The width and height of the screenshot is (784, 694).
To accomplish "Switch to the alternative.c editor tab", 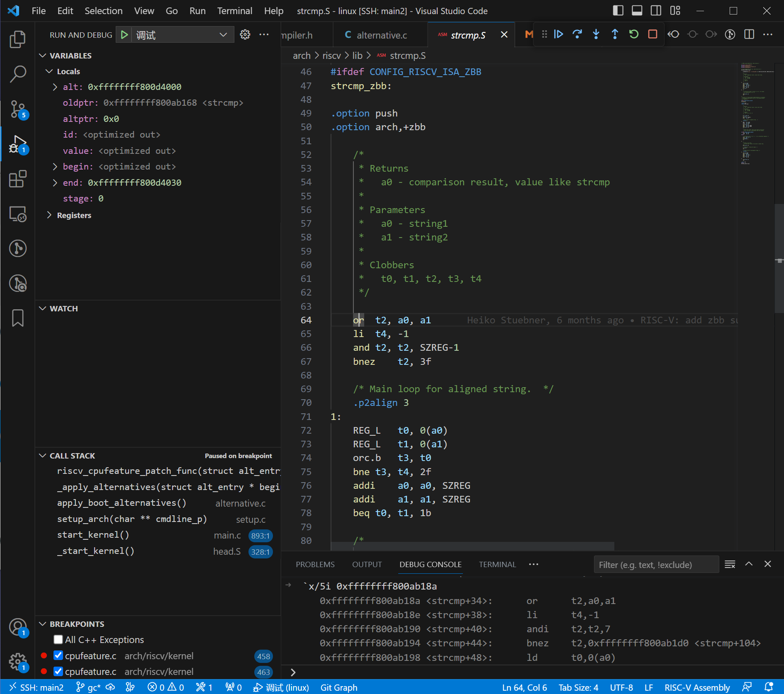I will [381, 35].
